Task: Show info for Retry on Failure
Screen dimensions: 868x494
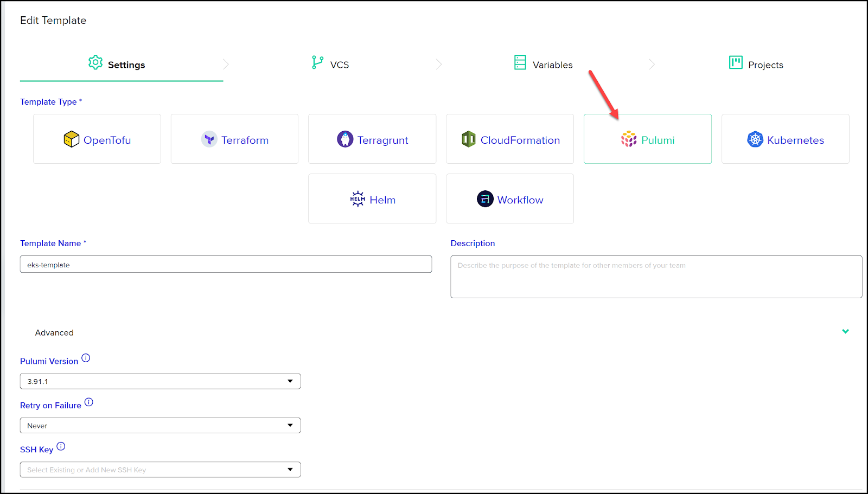Action: (89, 402)
